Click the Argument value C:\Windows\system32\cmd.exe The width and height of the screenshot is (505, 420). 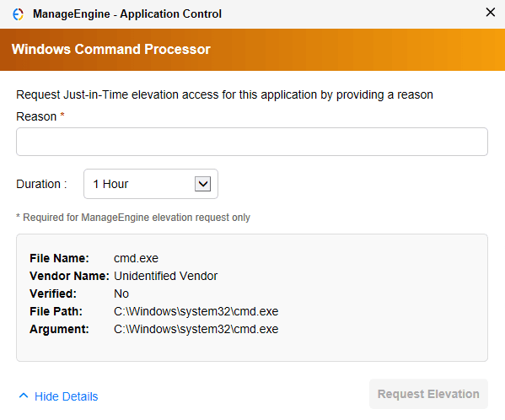tap(196, 329)
